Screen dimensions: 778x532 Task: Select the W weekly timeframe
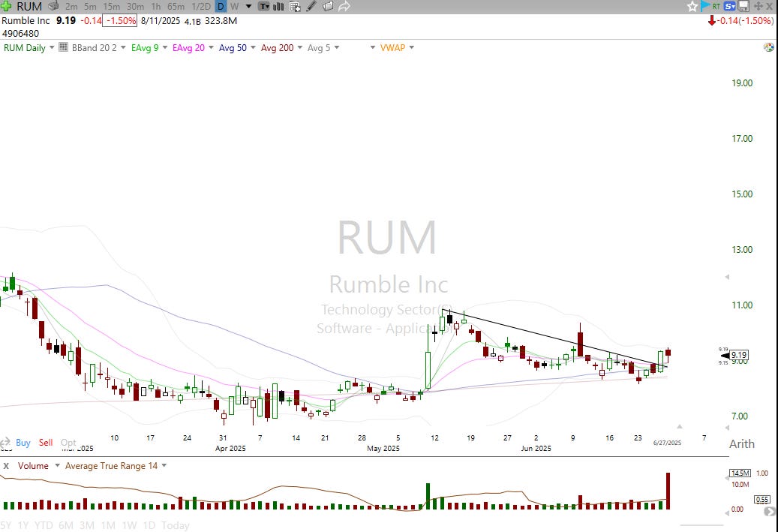(x=234, y=7)
